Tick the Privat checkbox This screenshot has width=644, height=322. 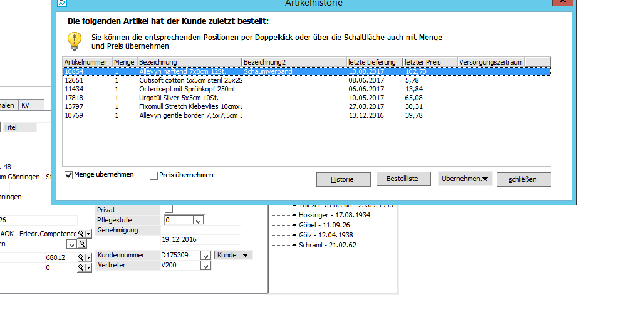click(169, 209)
